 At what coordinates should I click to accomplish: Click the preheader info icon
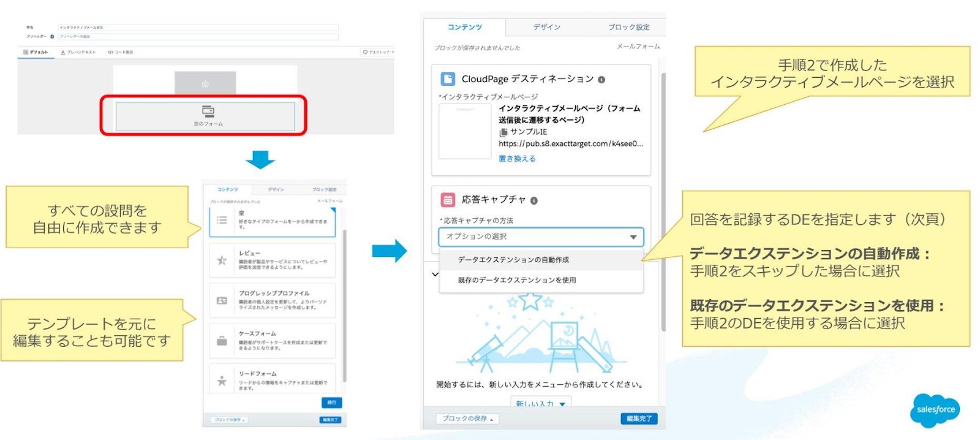click(52, 37)
